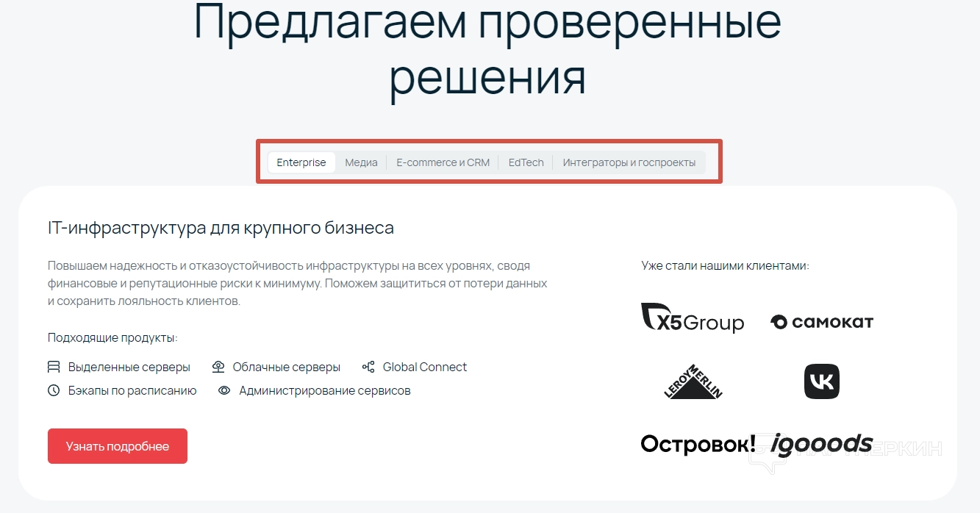Click the X5 Group logo
The width and height of the screenshot is (980, 513).
pyautogui.click(x=693, y=318)
